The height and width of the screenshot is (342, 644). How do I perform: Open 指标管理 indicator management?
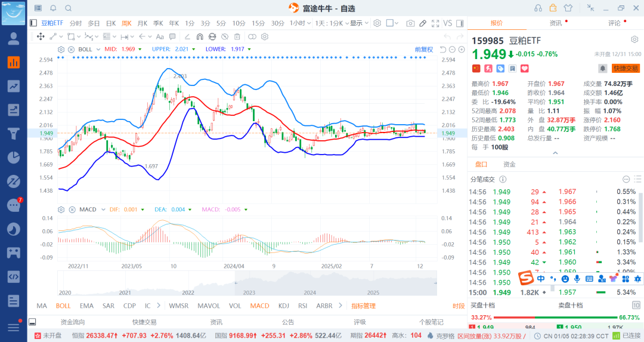pos(364,306)
